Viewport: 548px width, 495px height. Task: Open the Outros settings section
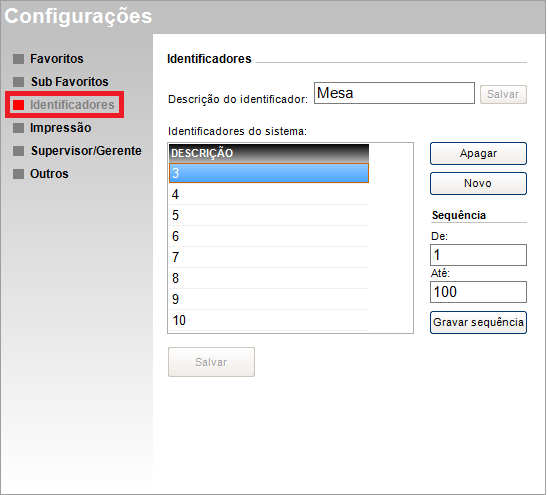(x=49, y=174)
